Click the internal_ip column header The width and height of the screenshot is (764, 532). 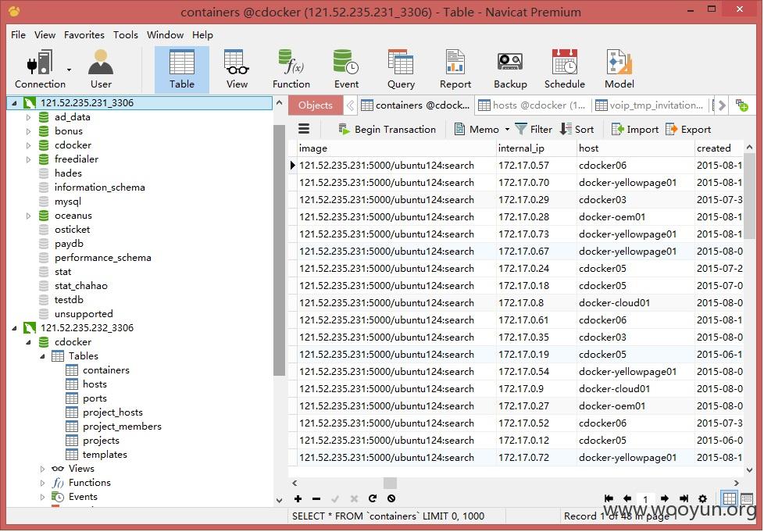(x=535, y=148)
